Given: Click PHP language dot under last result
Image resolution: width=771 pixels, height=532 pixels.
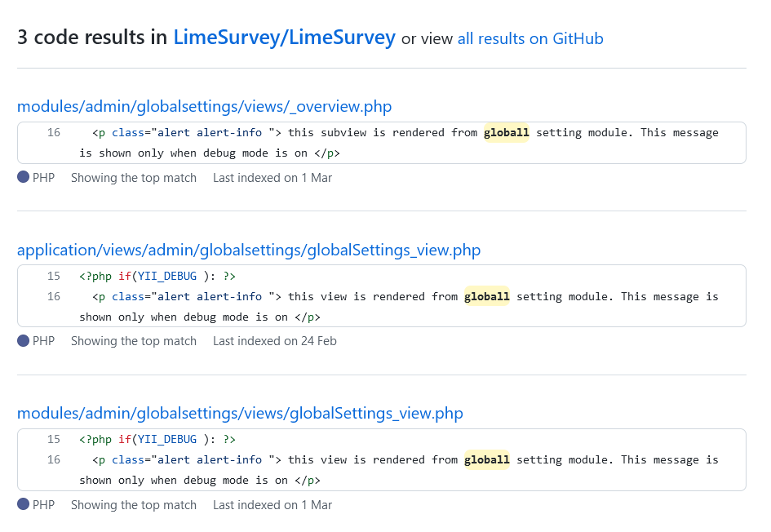Looking at the screenshot, I should point(23,505).
